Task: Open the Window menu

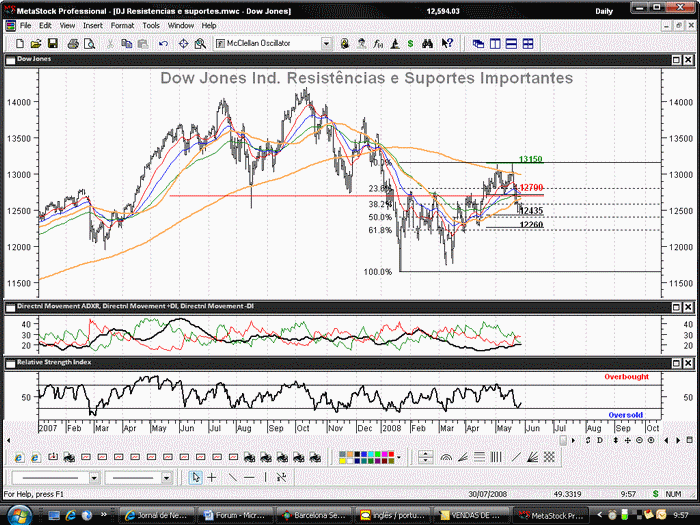Action: click(181, 26)
